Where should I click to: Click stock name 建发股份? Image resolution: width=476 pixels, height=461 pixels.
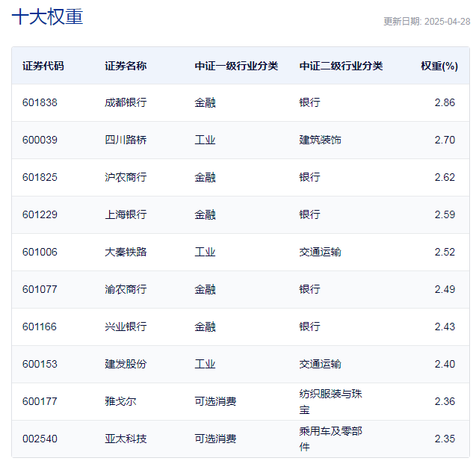tap(126, 364)
